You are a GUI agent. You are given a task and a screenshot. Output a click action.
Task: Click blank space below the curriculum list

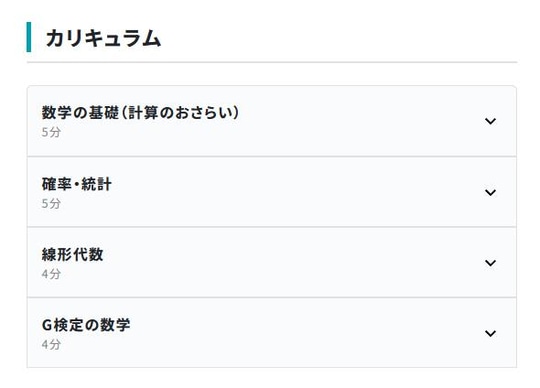(272, 378)
